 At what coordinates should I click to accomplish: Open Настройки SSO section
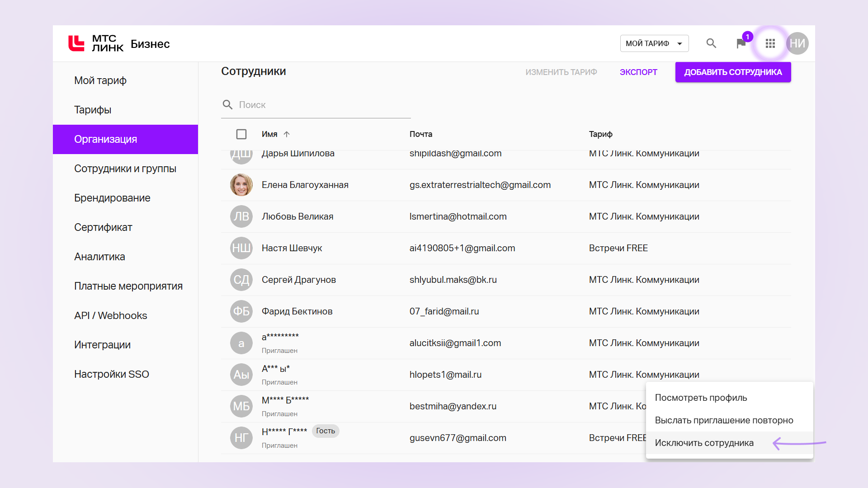pyautogui.click(x=125, y=374)
